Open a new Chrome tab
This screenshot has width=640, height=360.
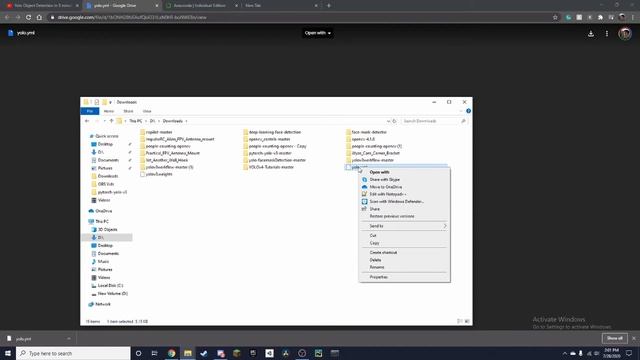pyautogui.click(x=329, y=6)
